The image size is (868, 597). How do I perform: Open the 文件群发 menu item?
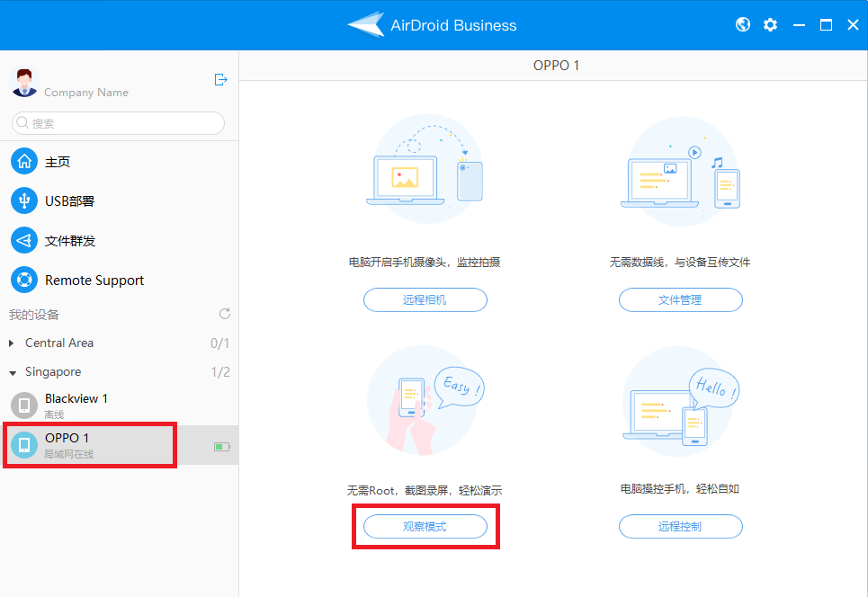click(x=119, y=240)
